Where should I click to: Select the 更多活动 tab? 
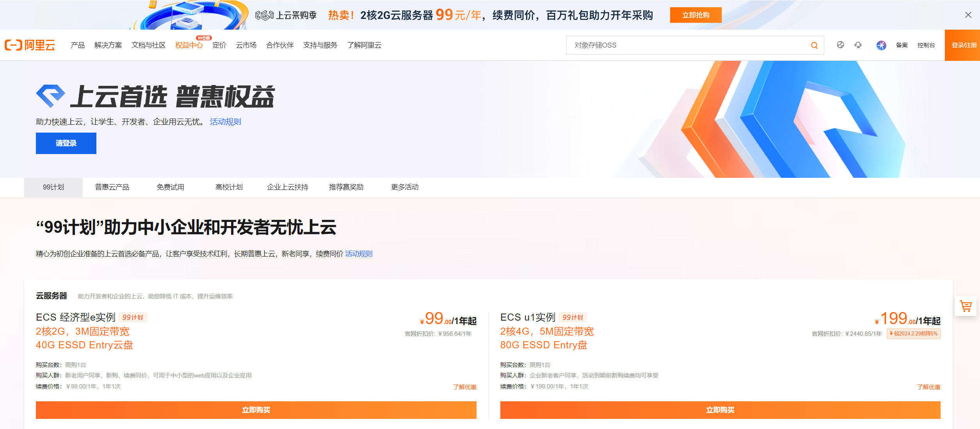405,187
